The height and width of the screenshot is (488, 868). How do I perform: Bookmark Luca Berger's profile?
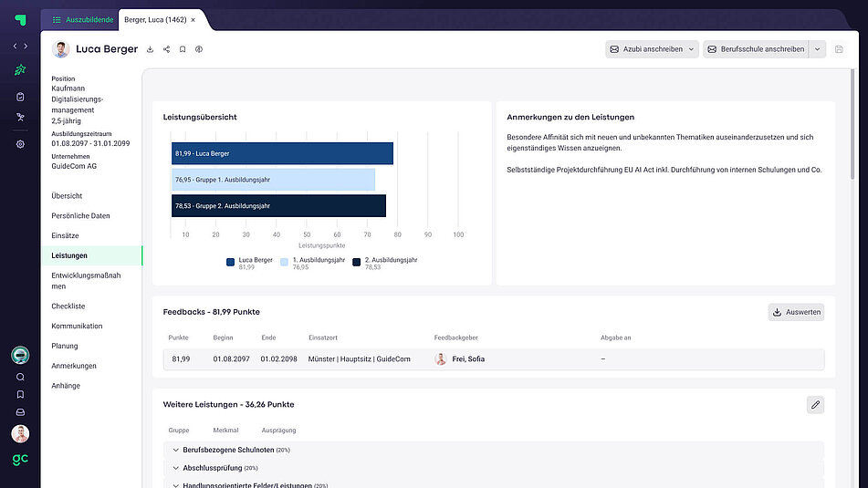pos(183,49)
